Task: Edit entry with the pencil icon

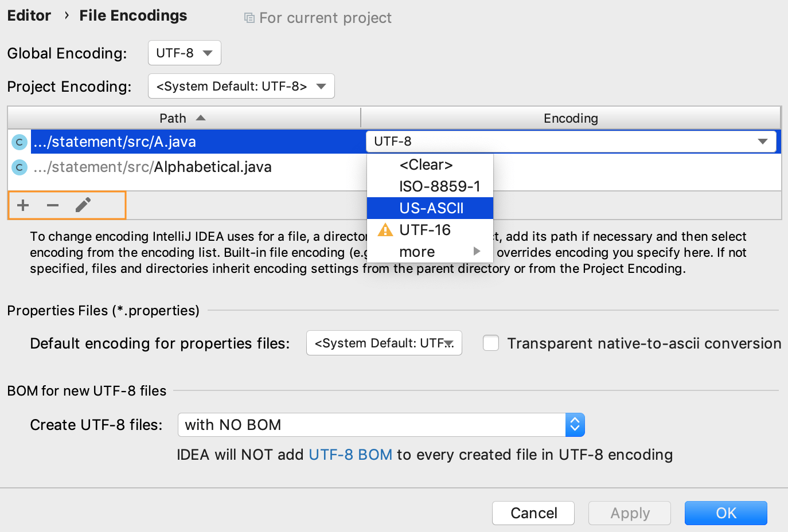Action: click(x=82, y=205)
